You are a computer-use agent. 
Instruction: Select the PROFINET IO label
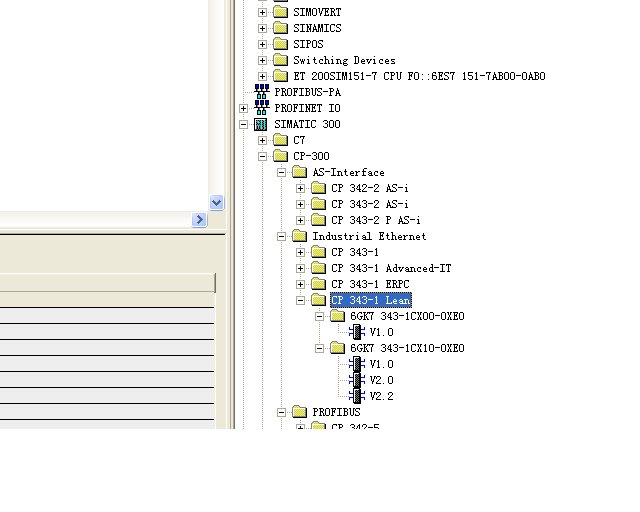(307, 108)
